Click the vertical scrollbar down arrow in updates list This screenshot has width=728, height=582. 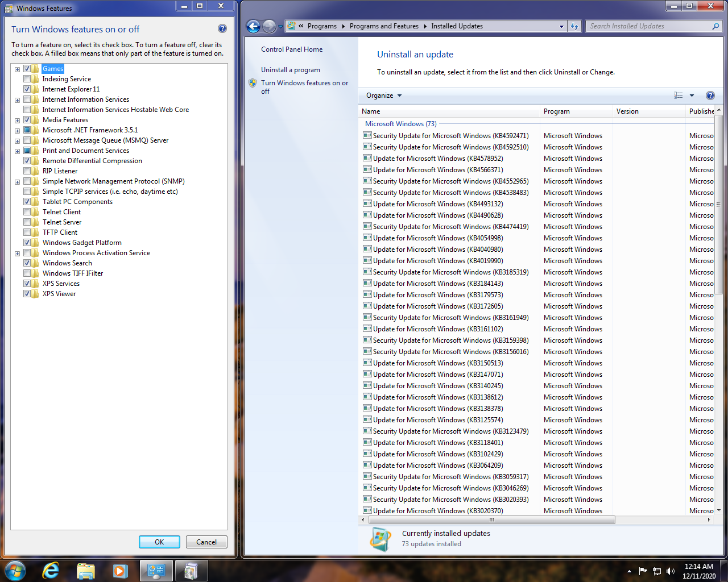[x=718, y=510]
